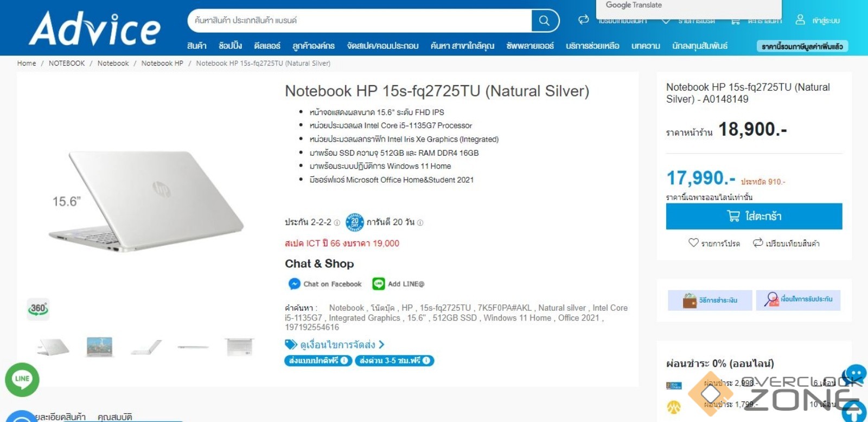Click the payment methods banner
Screen dimensions: 868x422
point(710,300)
